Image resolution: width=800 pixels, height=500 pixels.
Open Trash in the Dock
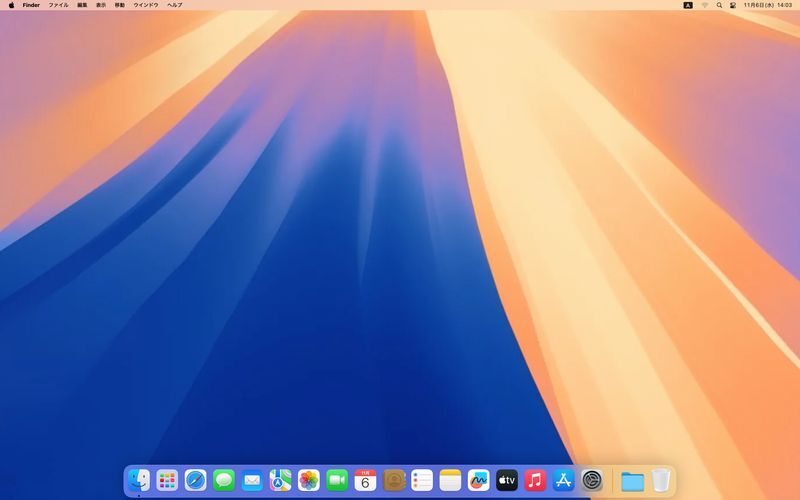coord(661,481)
